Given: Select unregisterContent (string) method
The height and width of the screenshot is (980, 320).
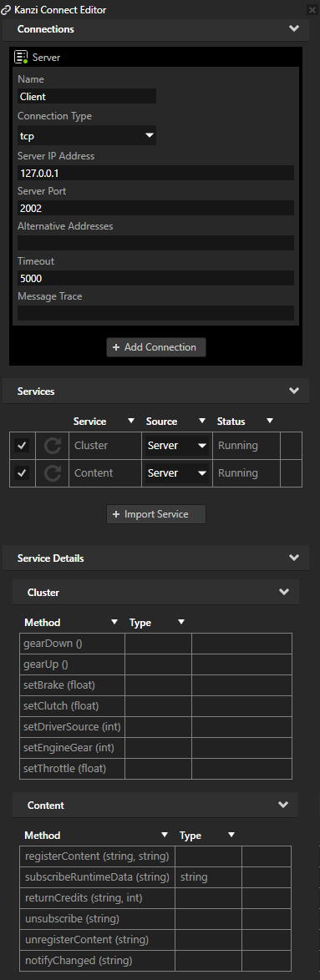Looking at the screenshot, I should pos(97,939).
